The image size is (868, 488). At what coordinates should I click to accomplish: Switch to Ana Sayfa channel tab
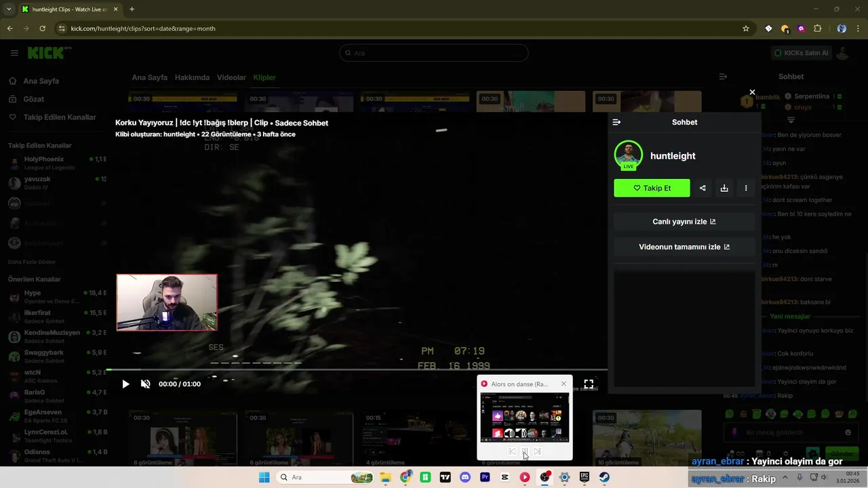click(x=149, y=77)
